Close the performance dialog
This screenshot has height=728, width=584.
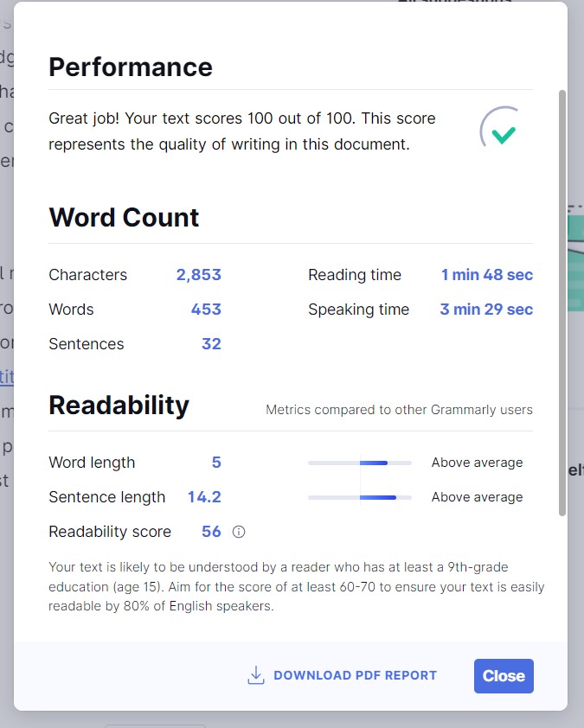[x=504, y=676]
